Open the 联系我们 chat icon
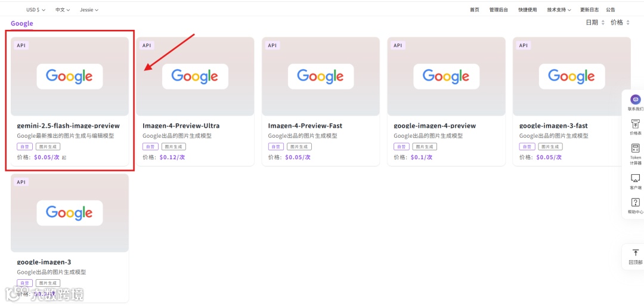 635,100
